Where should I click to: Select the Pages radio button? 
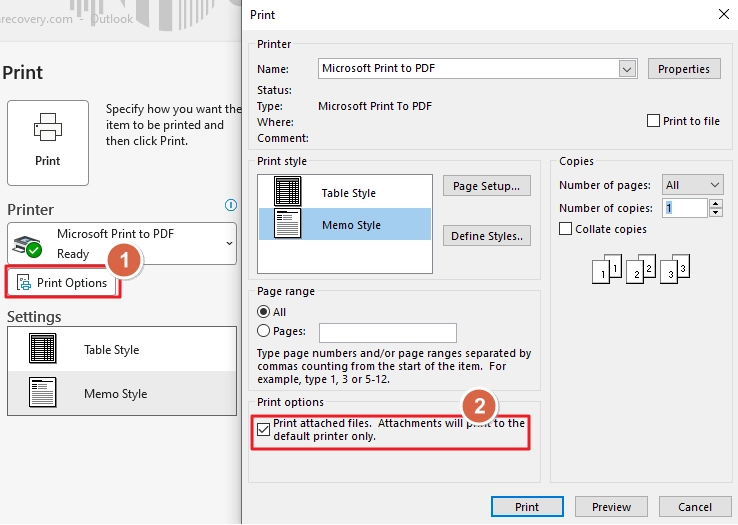point(264,331)
